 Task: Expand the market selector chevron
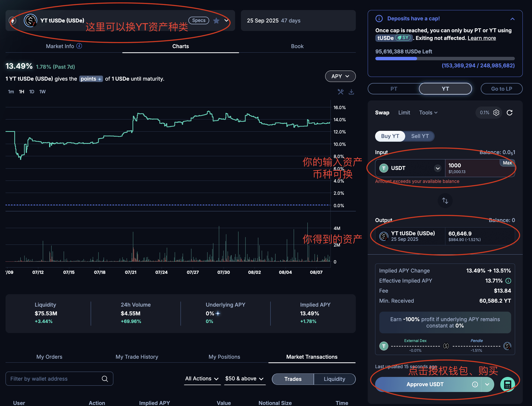point(226,21)
